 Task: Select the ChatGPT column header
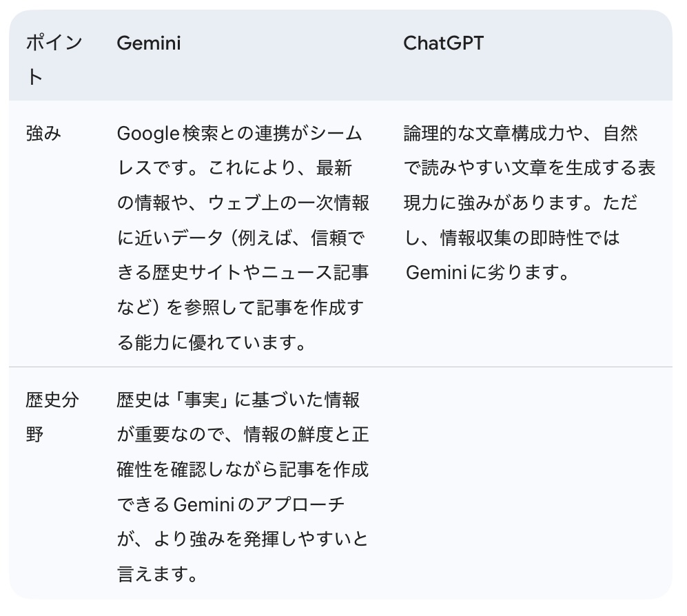[x=443, y=43]
